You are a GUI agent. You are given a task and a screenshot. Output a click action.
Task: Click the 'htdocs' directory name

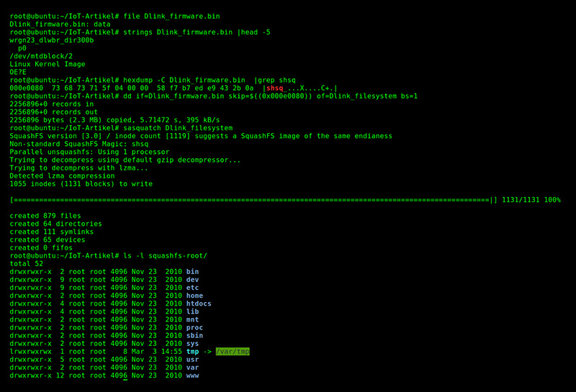tap(199, 304)
